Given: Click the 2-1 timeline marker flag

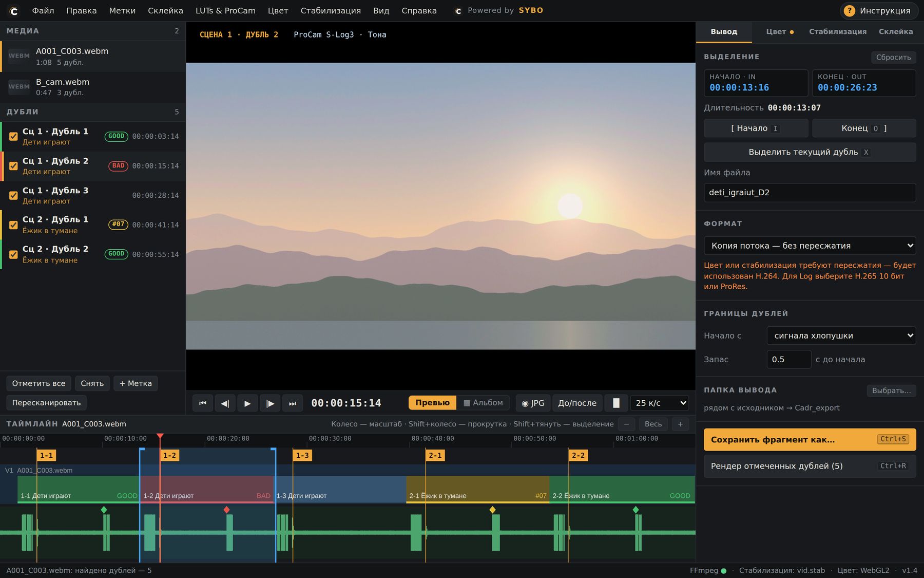Looking at the screenshot, I should click(435, 456).
